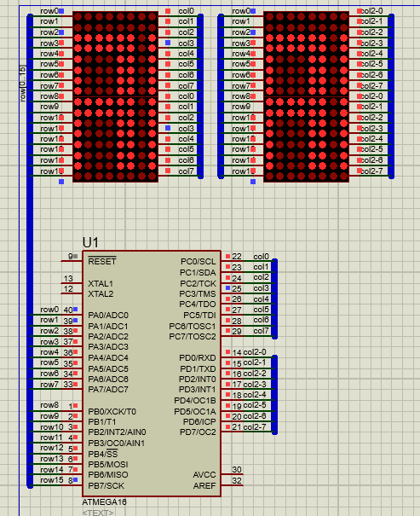Select pin number 32 at AREF
The width and height of the screenshot is (420, 516).
(x=237, y=480)
